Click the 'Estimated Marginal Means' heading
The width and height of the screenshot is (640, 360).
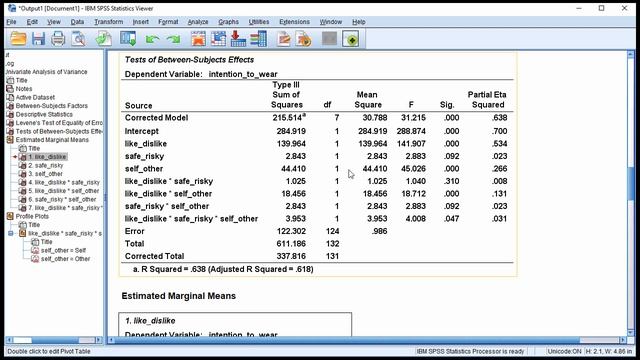179,296
